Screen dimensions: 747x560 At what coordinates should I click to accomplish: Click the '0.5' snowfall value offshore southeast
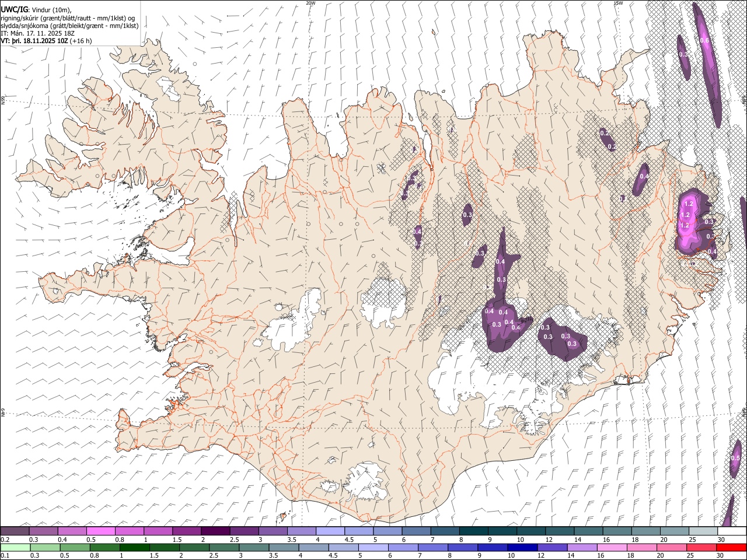point(735,459)
